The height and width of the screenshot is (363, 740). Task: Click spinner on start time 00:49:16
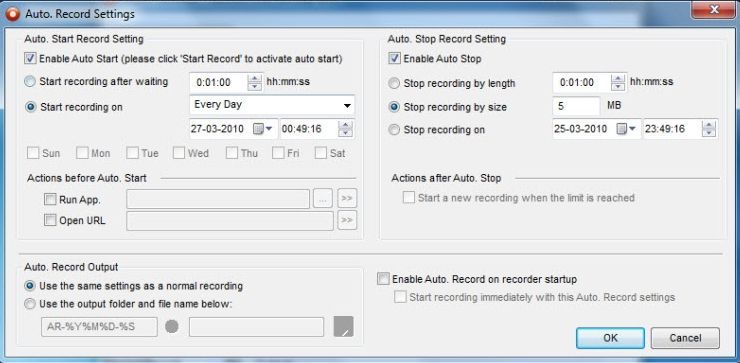coord(345,129)
